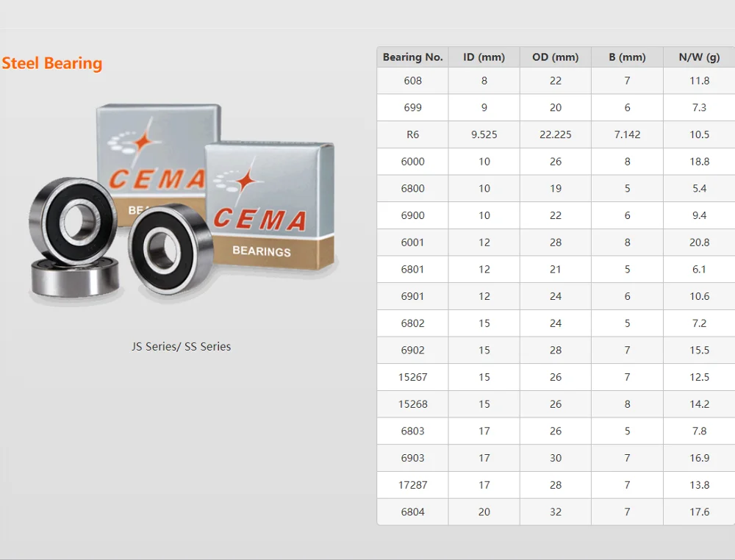Click the 17.6 weight for bearing 6804
Screen dimensions: 735x560
(699, 511)
